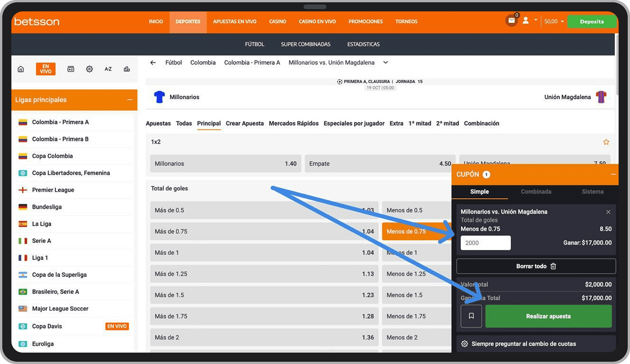Open odds change settings gear icon
630x364 pixels.
coord(464,344)
